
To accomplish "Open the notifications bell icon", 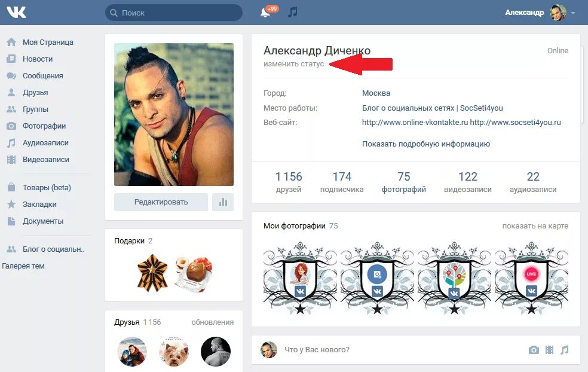I will tap(265, 13).
